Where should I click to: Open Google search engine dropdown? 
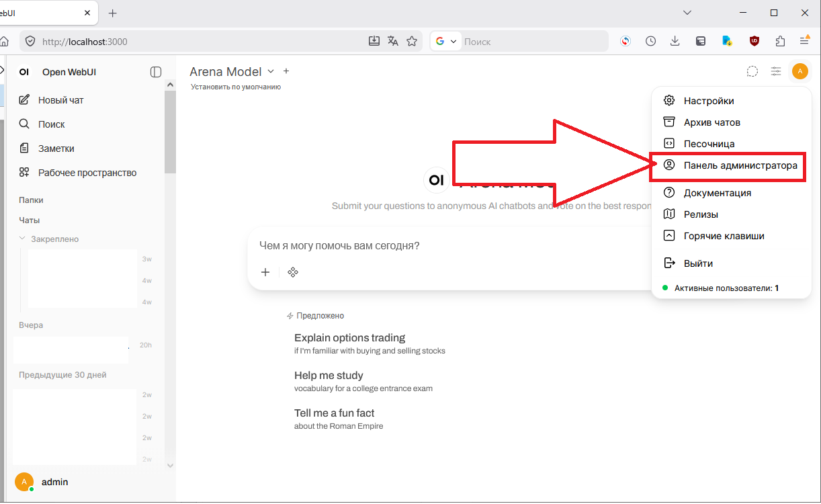[x=445, y=42]
